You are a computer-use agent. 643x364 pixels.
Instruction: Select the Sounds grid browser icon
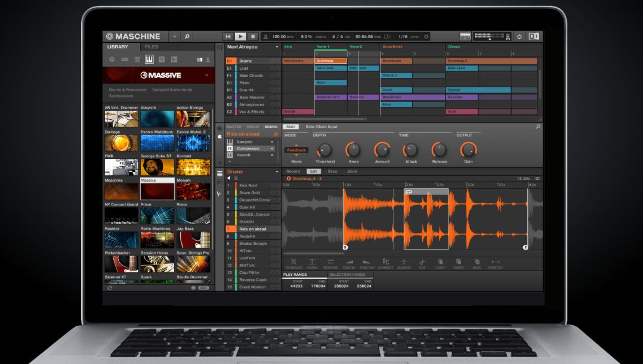(137, 60)
